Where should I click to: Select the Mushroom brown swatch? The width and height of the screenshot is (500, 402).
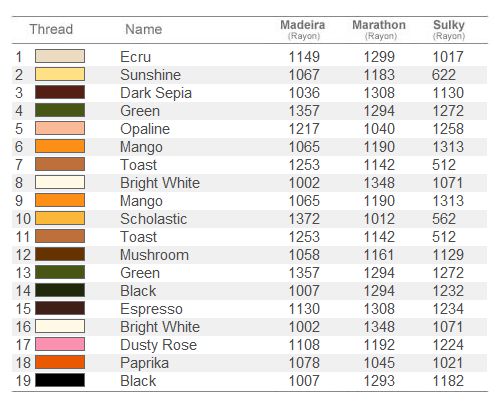click(60, 254)
